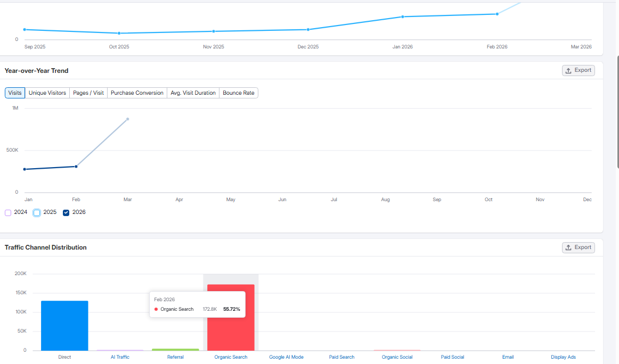
Task: Show the Purchase Conversion metric
Action: [x=137, y=93]
